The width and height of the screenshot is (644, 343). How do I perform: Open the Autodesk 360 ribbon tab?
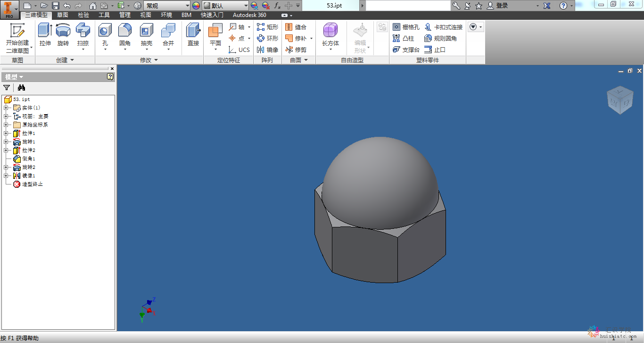pyautogui.click(x=249, y=15)
